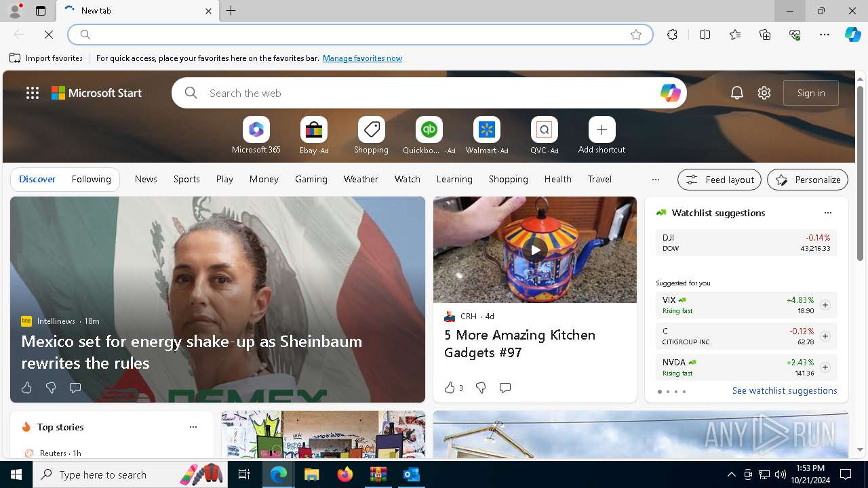Click the Sign in button
The width and height of the screenshot is (868, 488).
pyautogui.click(x=811, y=93)
